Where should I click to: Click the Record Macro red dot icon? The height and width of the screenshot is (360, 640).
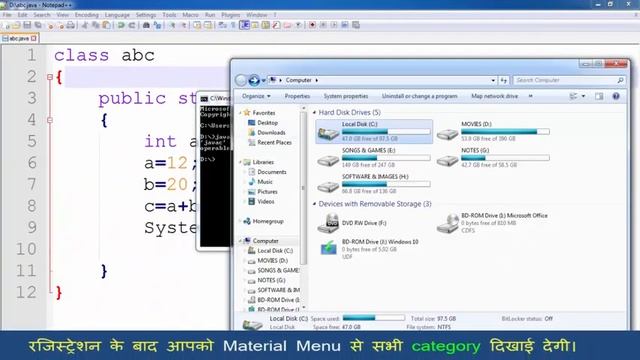pyautogui.click(x=312, y=25)
